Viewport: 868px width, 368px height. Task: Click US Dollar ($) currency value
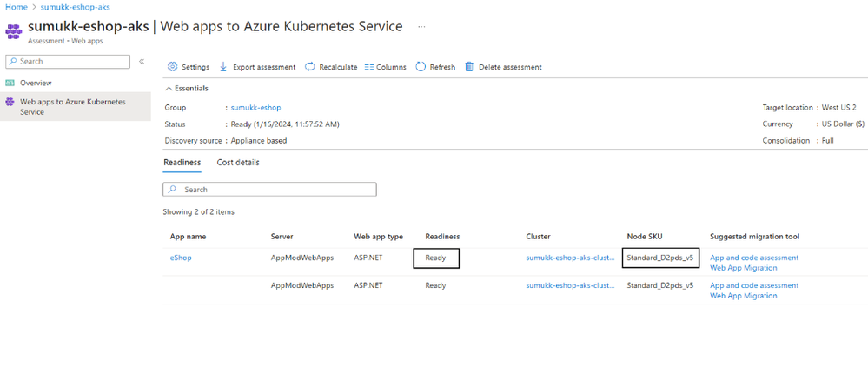click(843, 124)
